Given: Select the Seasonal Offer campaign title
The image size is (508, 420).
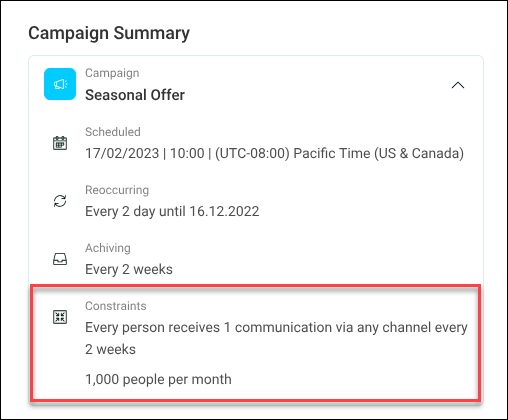Looking at the screenshot, I should (135, 95).
